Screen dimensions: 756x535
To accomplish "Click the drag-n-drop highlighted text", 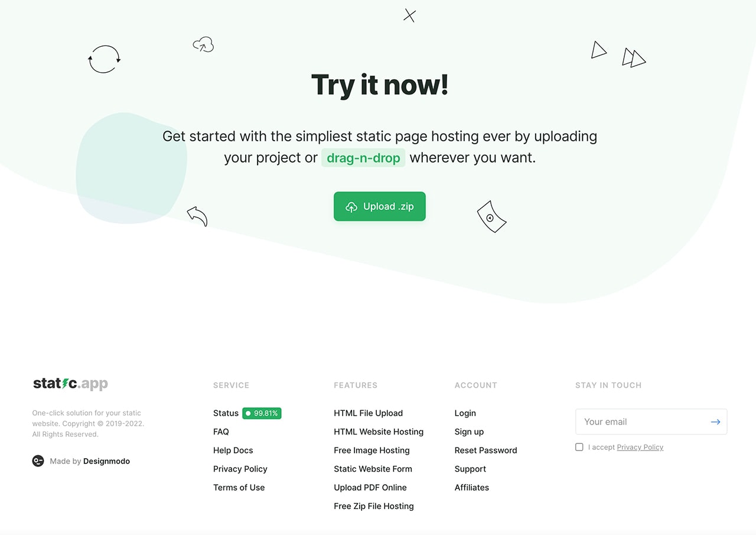I will 363,158.
